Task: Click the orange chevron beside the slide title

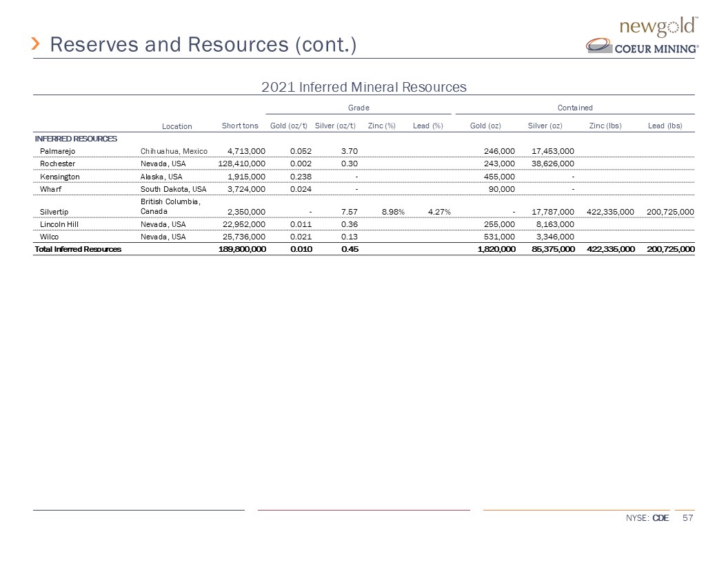Action: click(x=37, y=45)
